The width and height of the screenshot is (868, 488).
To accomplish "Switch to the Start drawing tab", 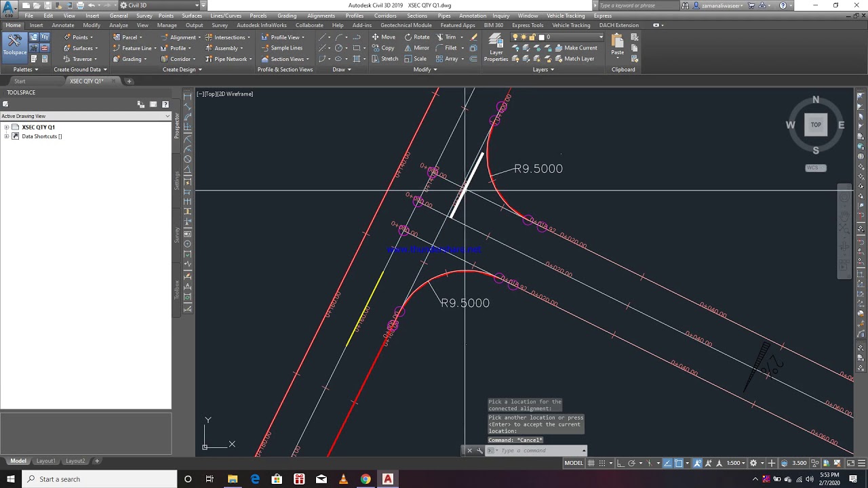I will click(20, 81).
